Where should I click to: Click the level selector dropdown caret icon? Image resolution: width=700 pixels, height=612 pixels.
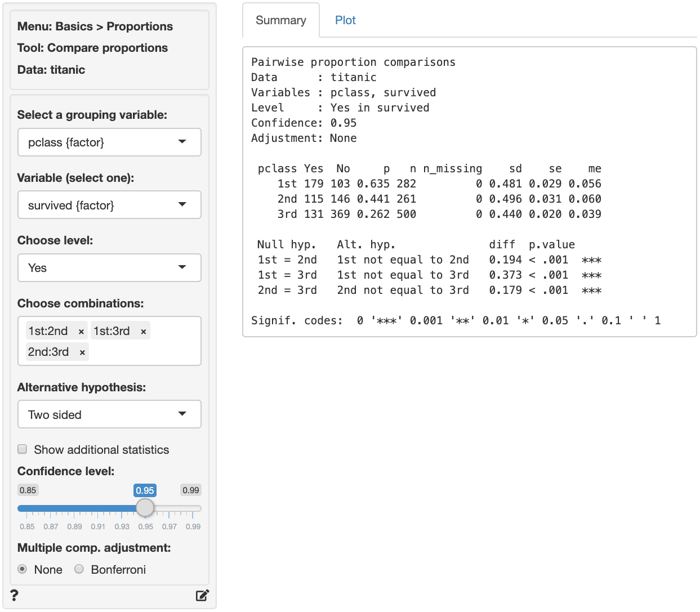click(x=182, y=267)
